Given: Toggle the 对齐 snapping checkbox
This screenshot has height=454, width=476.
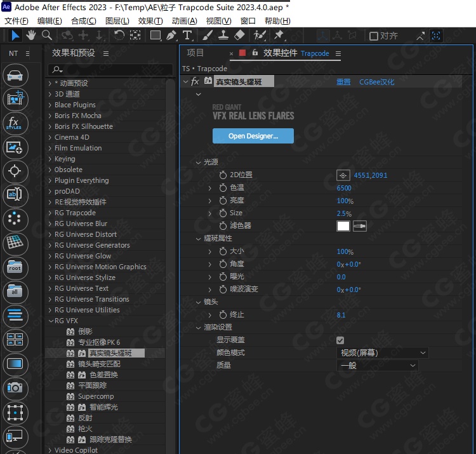Looking at the screenshot, I should (373, 36).
